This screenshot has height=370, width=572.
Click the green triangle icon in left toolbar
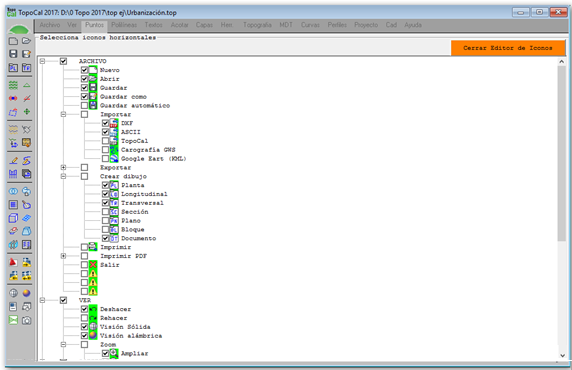(x=27, y=85)
